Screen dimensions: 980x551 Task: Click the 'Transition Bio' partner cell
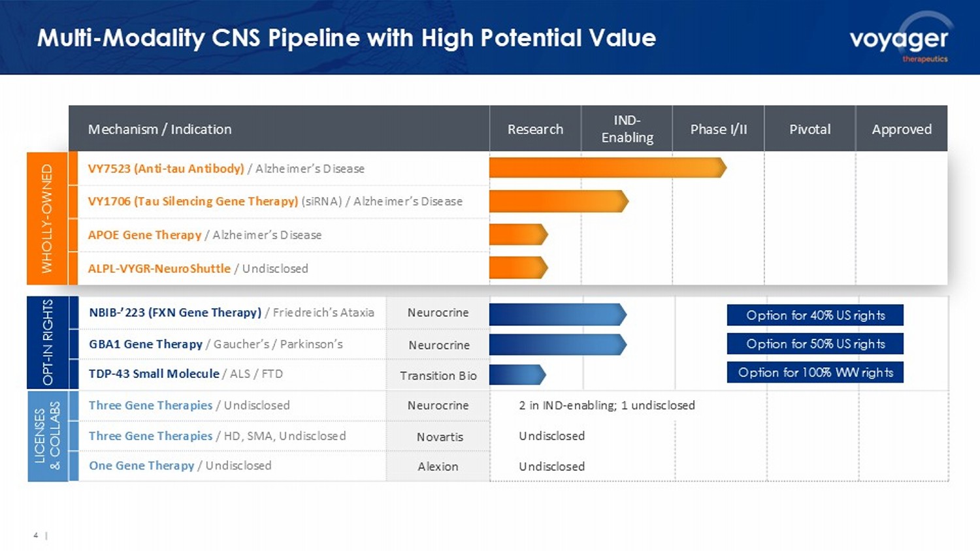[438, 375]
